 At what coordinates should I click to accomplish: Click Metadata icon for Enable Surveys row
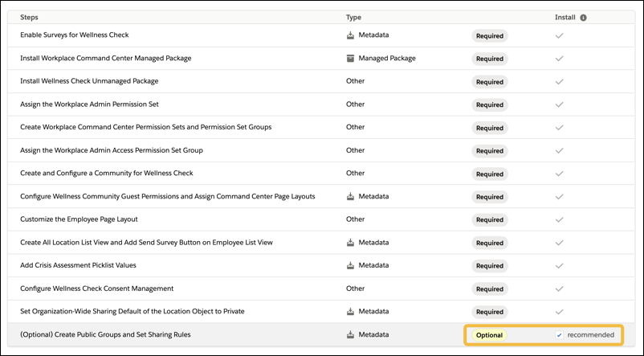350,35
